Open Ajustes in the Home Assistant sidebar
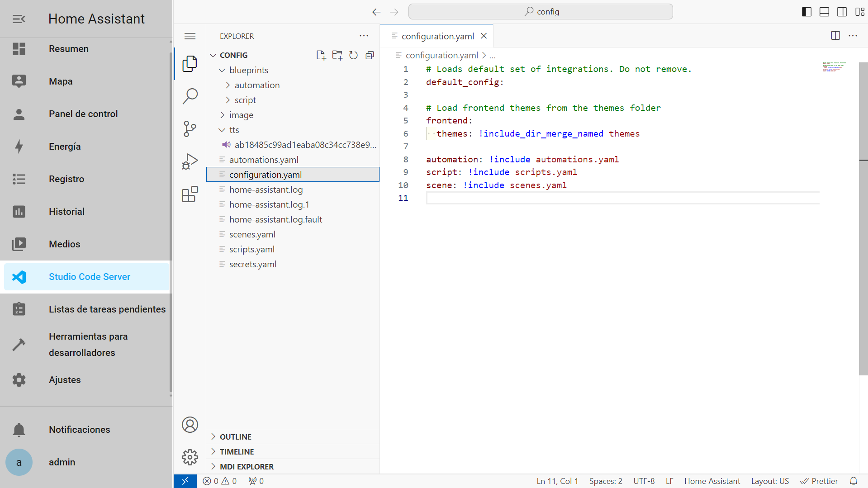The height and width of the screenshot is (488, 868). point(65,379)
